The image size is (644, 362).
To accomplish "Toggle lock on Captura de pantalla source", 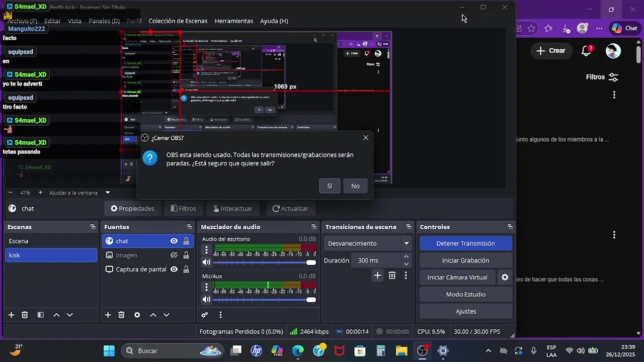I will tap(186, 269).
